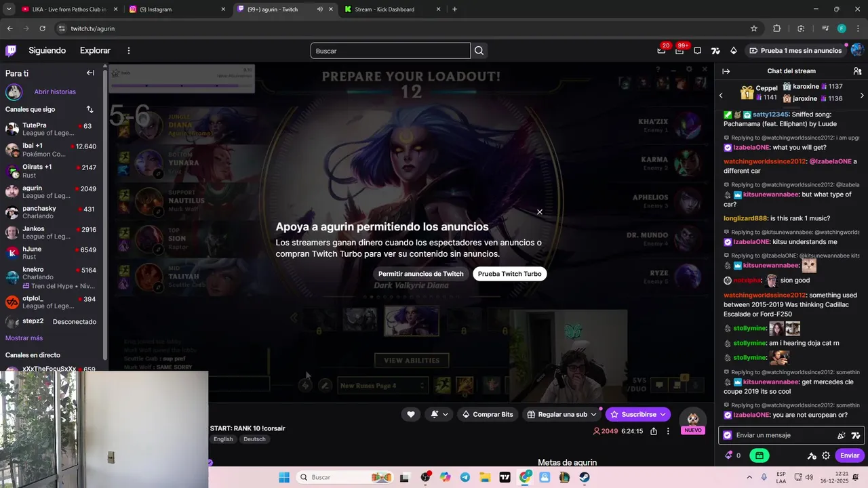
Task: Close the ad support overlay
Action: [x=540, y=212]
